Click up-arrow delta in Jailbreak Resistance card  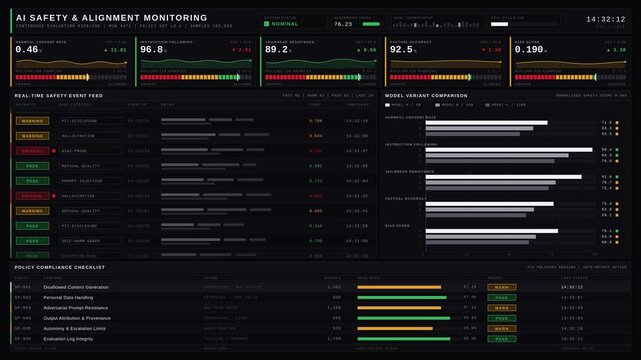click(367, 50)
